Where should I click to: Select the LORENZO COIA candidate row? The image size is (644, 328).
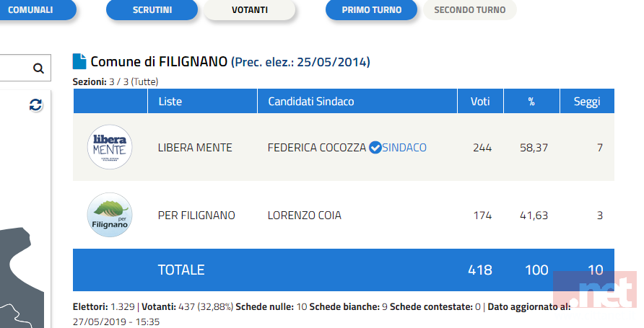coord(344,215)
